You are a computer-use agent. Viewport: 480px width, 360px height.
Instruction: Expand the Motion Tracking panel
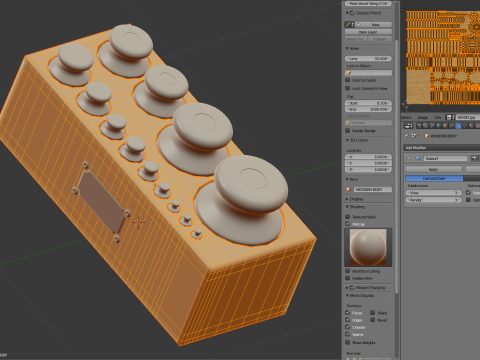point(347,287)
